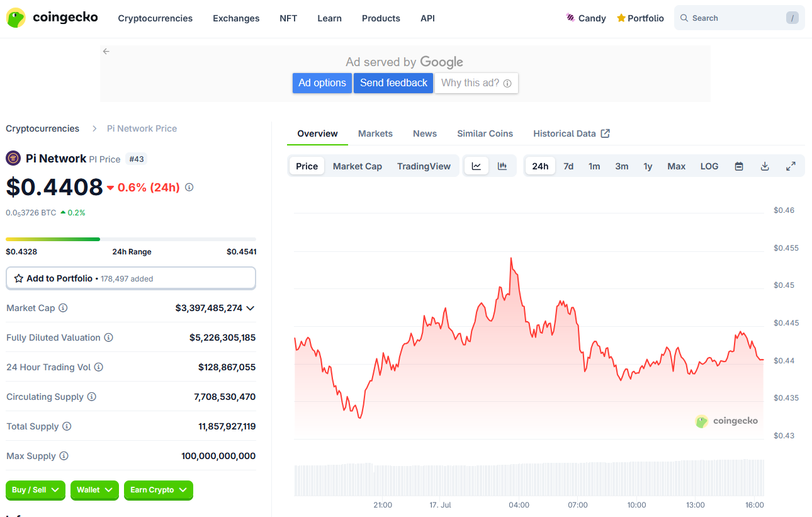Open Historical Data external link icon
Screen dimensions: 812x517
606,134
